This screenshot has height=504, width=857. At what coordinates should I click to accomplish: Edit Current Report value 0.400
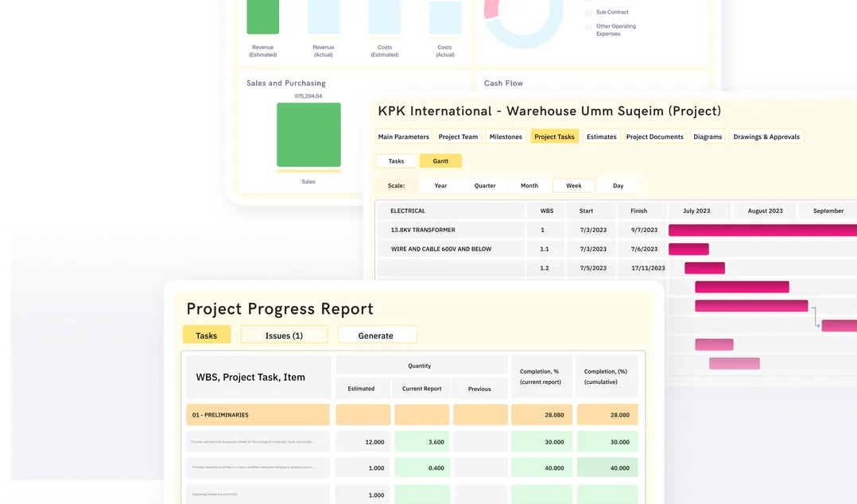[x=422, y=468]
